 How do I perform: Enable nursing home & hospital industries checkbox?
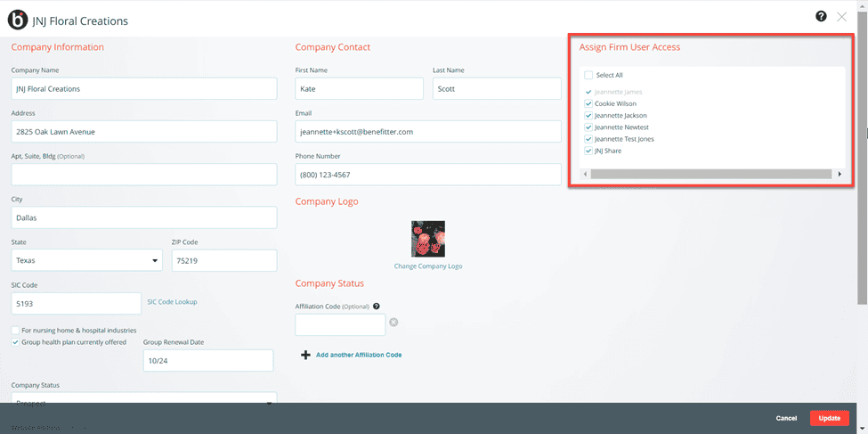15,331
